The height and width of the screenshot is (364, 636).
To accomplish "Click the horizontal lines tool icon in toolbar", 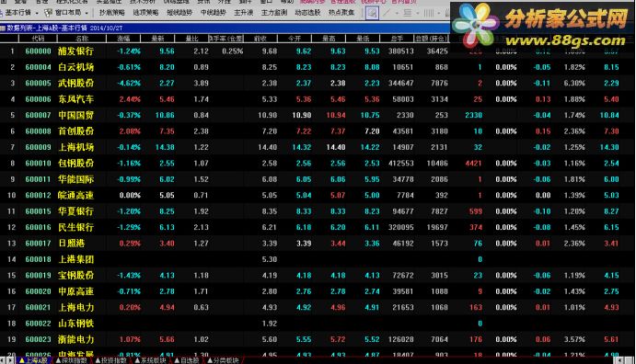I will click(x=408, y=13).
